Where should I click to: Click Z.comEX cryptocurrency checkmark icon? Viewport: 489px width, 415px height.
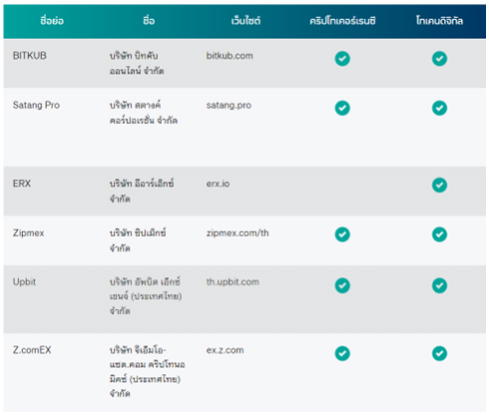[342, 353]
